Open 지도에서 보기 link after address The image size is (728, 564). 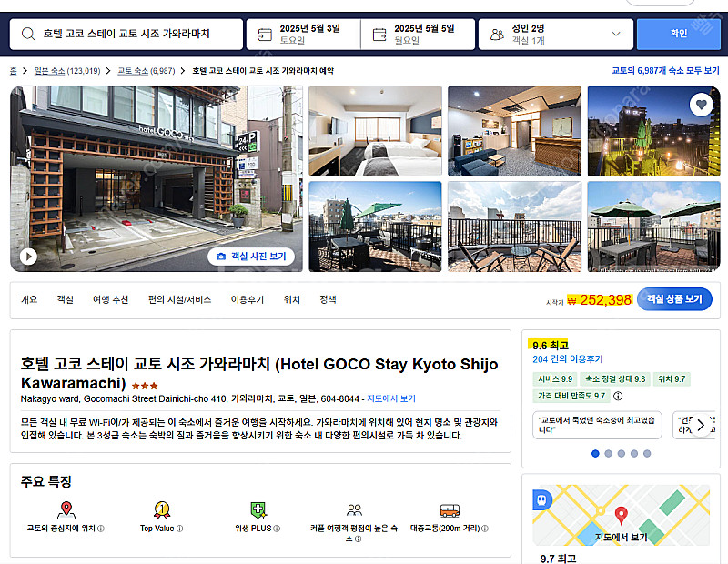[391, 398]
